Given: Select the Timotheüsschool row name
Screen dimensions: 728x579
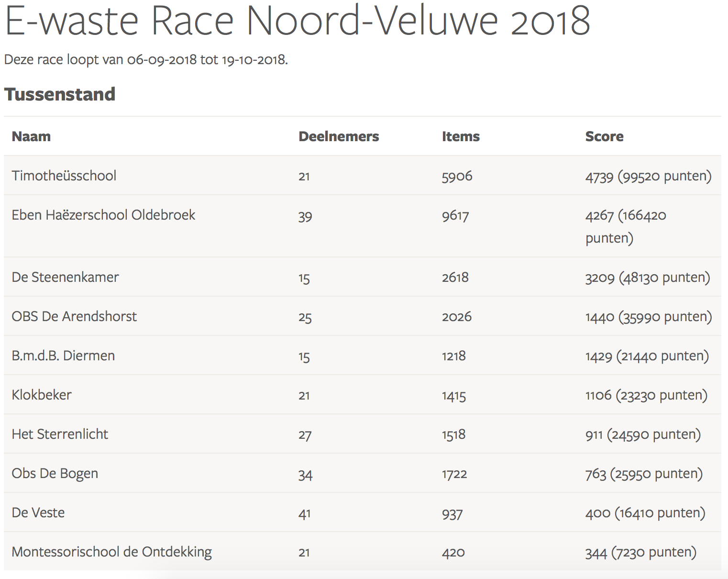Looking at the screenshot, I should pos(64,176).
